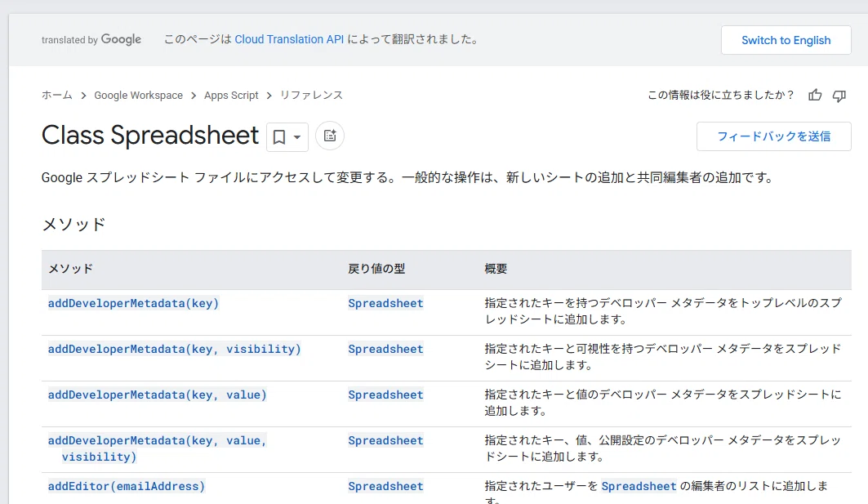This screenshot has height=504, width=868.
Task: Click the 概要 column header
Action: pyautogui.click(x=496, y=269)
